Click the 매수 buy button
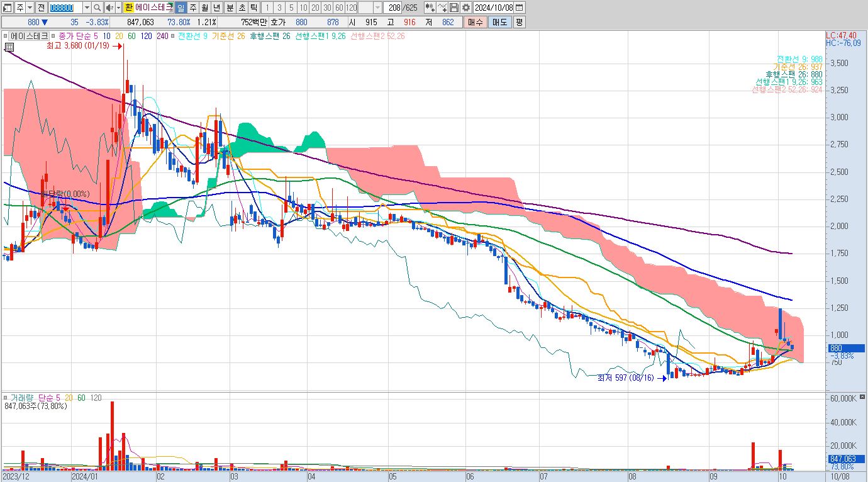Image resolution: width=868 pixels, height=482 pixels. click(476, 22)
